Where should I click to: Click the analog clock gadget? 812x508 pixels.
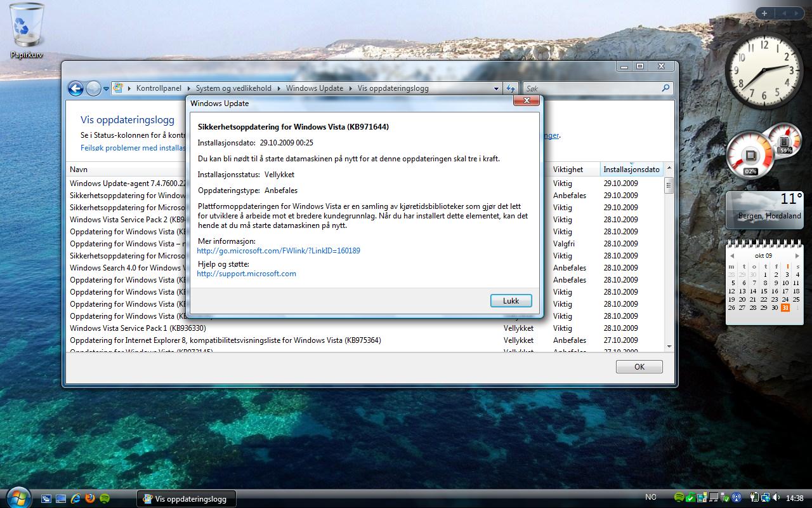pyautogui.click(x=764, y=70)
